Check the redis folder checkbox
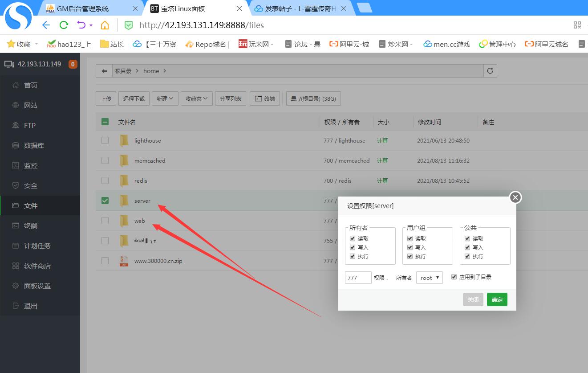 [105, 180]
